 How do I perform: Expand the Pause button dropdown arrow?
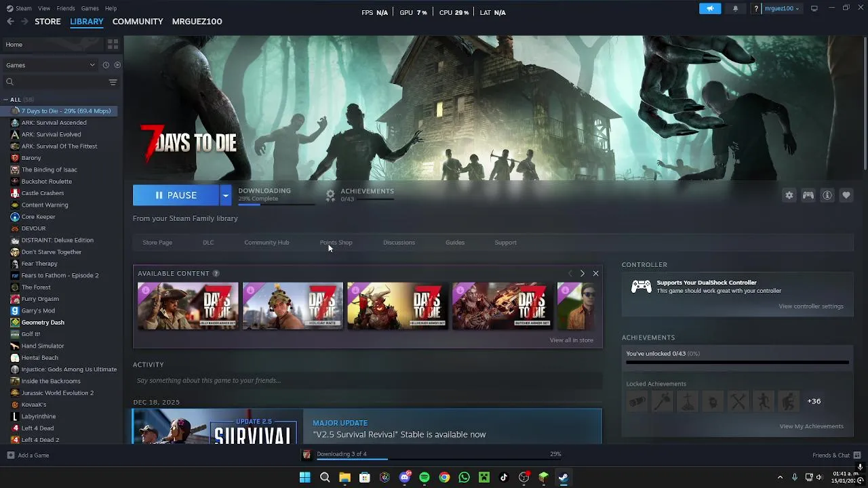225,195
